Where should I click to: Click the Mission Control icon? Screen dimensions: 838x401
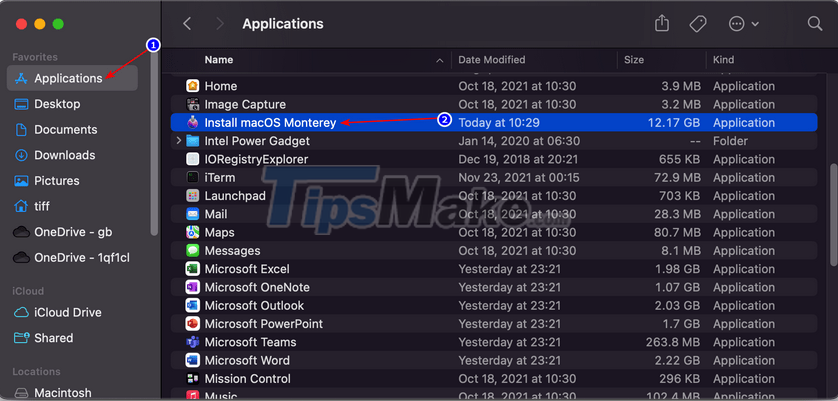point(192,379)
